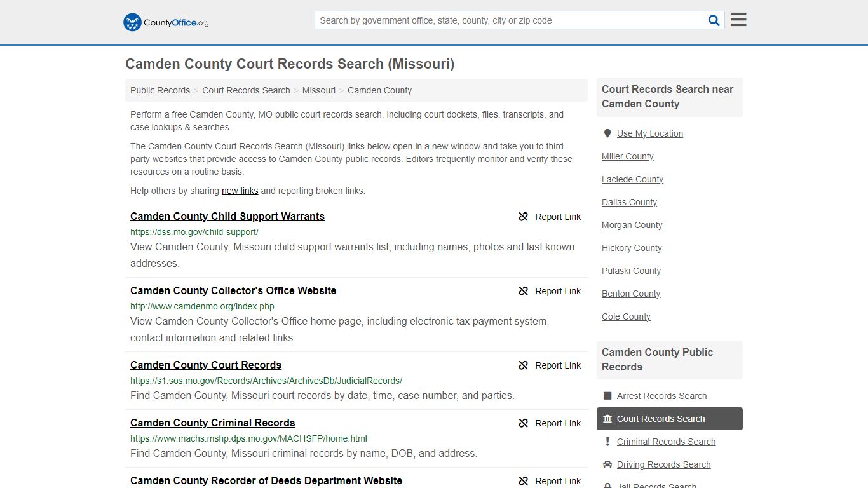The width and height of the screenshot is (868, 488).
Task: Click broken-link icon for Camden County Court Records
Action: click(x=524, y=365)
